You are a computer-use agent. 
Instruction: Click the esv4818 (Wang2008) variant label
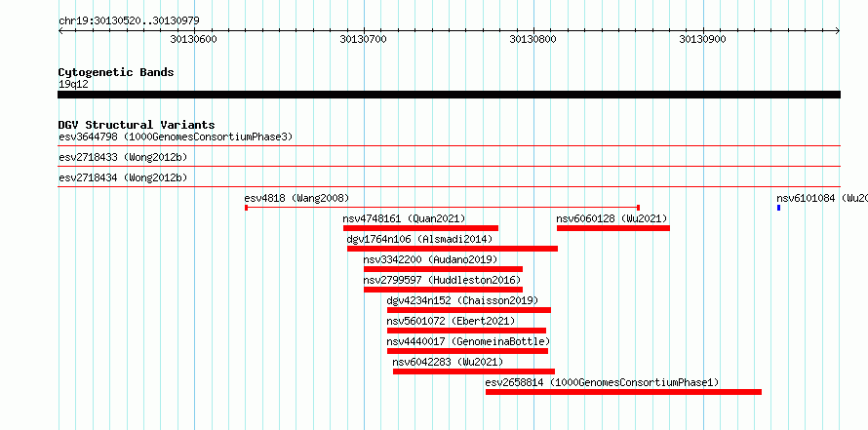pos(296,198)
